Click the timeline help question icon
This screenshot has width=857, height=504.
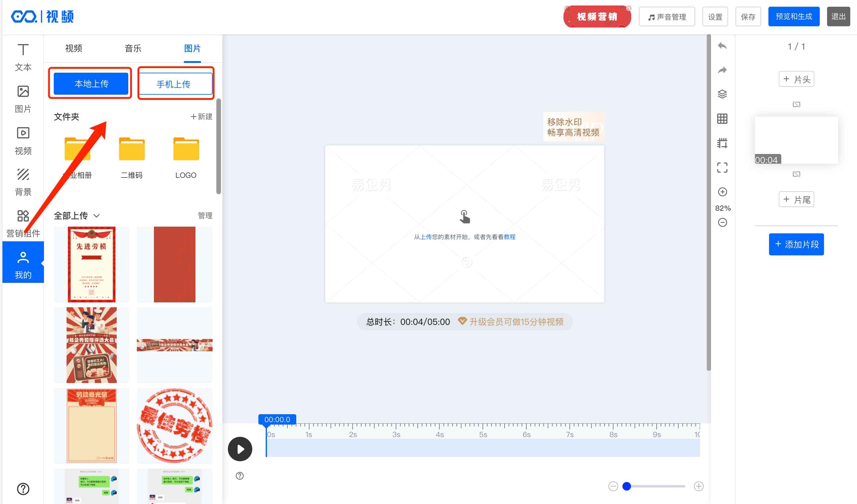[240, 476]
